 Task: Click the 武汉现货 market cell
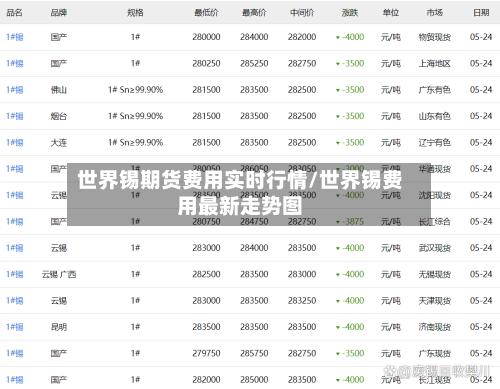click(435, 248)
